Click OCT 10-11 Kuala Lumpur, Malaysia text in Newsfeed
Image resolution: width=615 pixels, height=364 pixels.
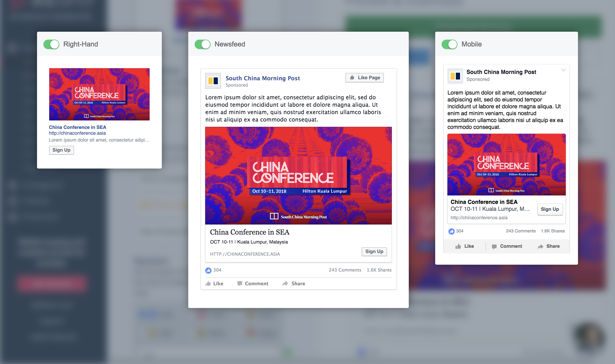click(x=249, y=242)
